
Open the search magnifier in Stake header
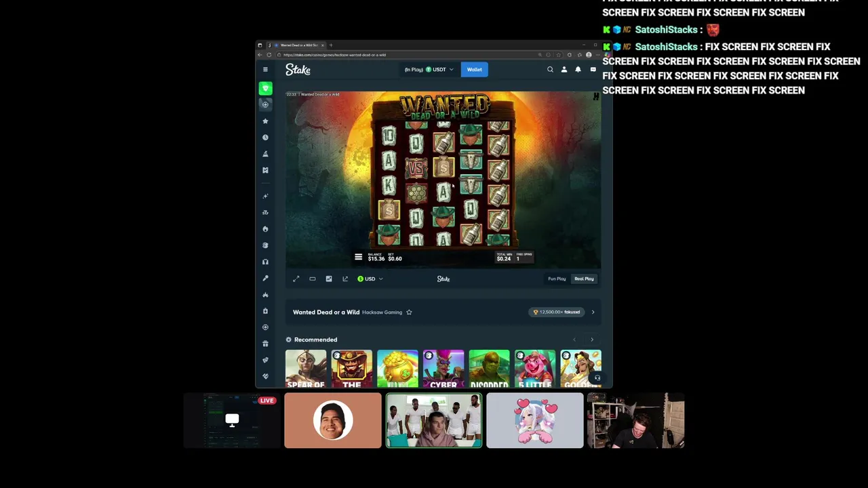pyautogui.click(x=550, y=69)
